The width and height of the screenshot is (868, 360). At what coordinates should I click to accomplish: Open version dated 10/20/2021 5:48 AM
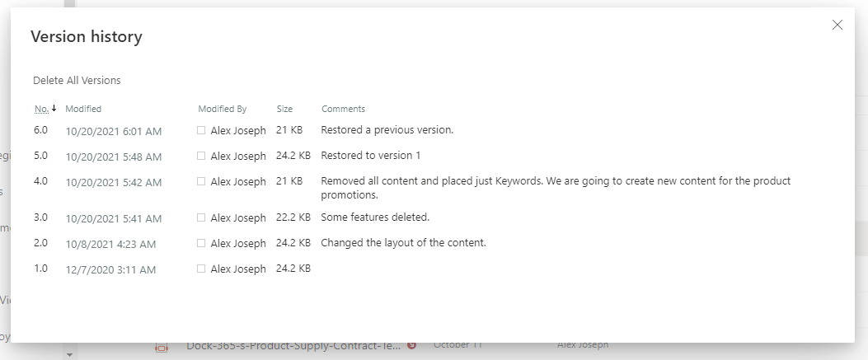114,157
